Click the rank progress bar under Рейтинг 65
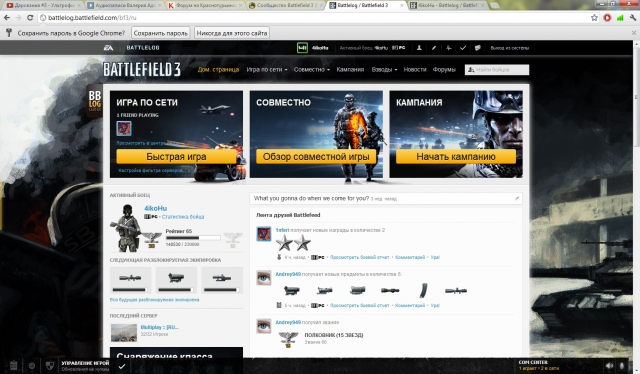 click(193, 238)
